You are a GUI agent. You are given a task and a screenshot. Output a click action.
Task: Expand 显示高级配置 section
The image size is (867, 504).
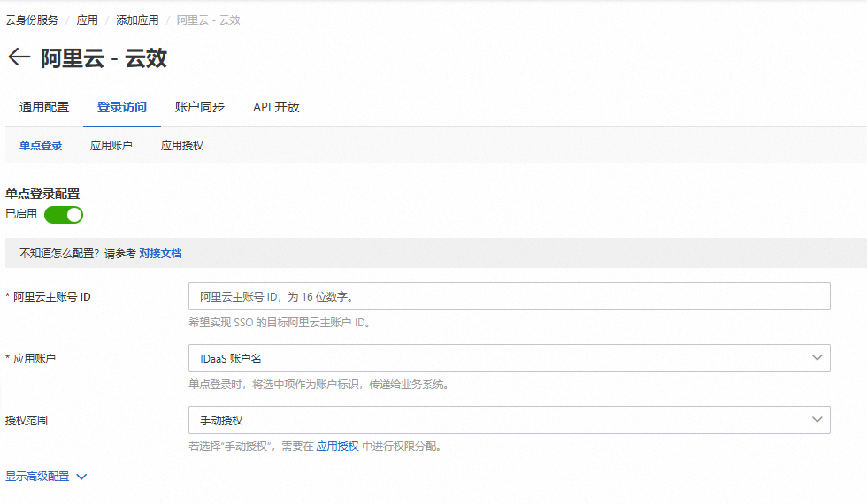[46, 477]
